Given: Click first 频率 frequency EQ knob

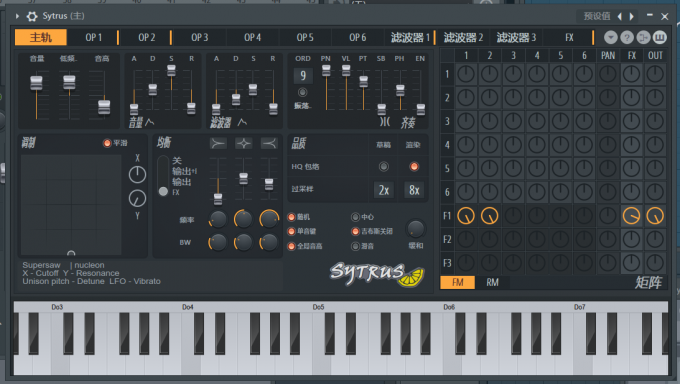Looking at the screenshot, I should (x=217, y=220).
